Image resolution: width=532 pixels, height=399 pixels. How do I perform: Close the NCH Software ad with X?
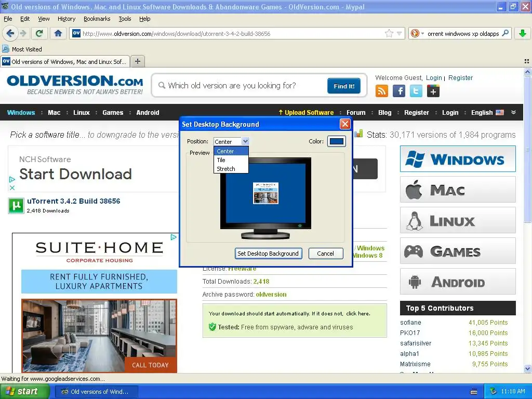coord(12,188)
